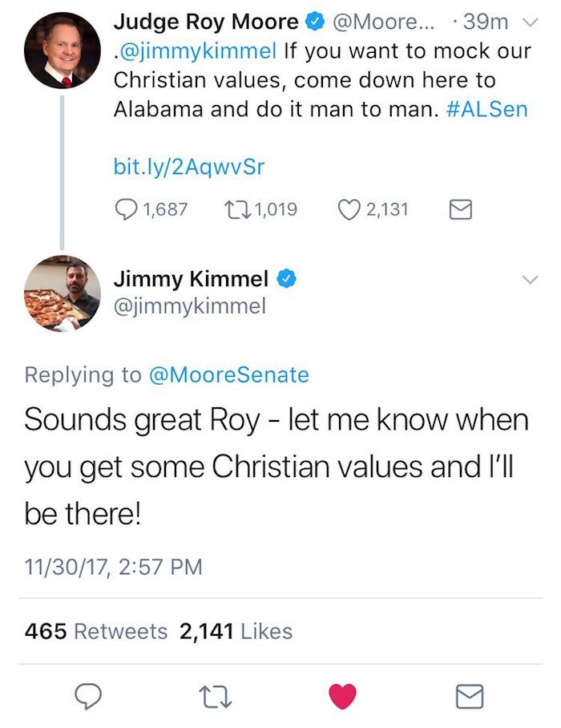This screenshot has height=728, width=561.
Task: Like Roy Moore's tweet with 2,131 likes
Action: coord(350,210)
